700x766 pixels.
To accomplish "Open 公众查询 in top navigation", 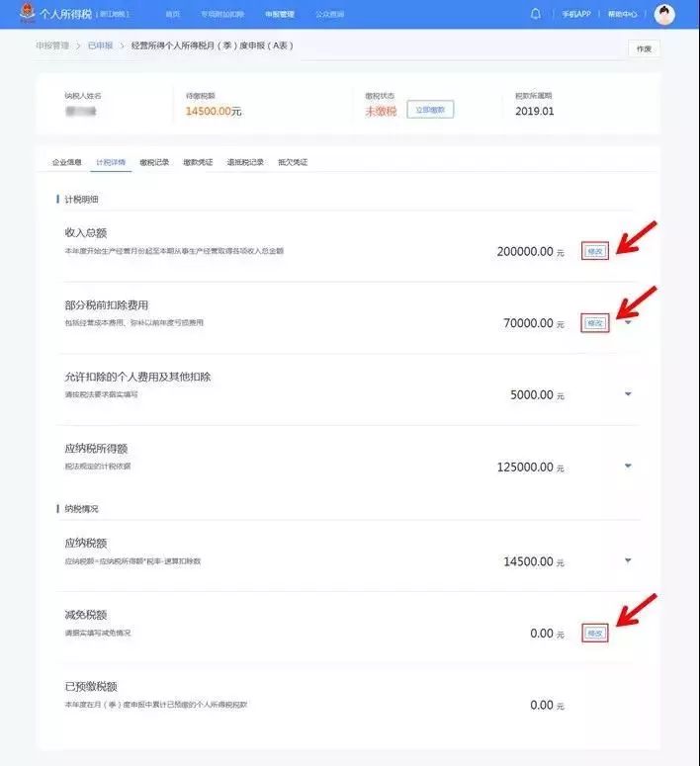I will [x=329, y=15].
